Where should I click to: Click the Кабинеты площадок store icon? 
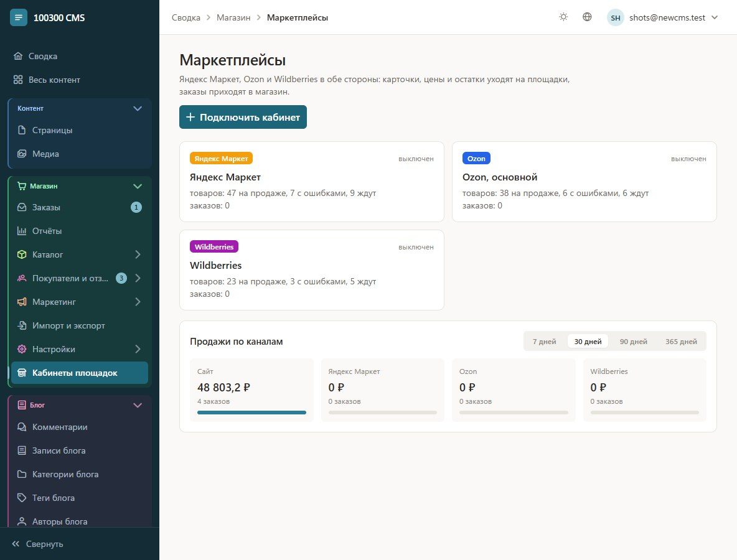pyautogui.click(x=22, y=373)
